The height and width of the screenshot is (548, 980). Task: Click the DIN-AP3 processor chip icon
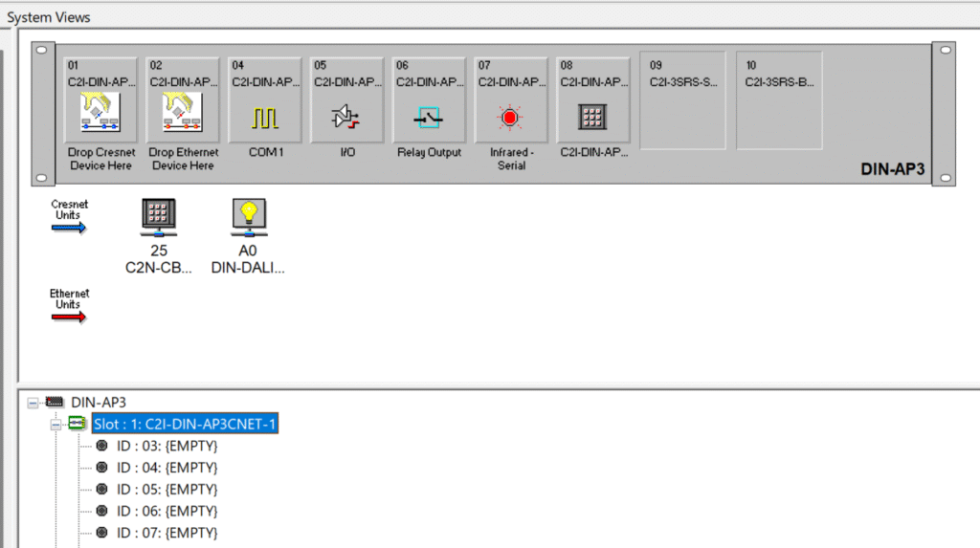click(55, 402)
